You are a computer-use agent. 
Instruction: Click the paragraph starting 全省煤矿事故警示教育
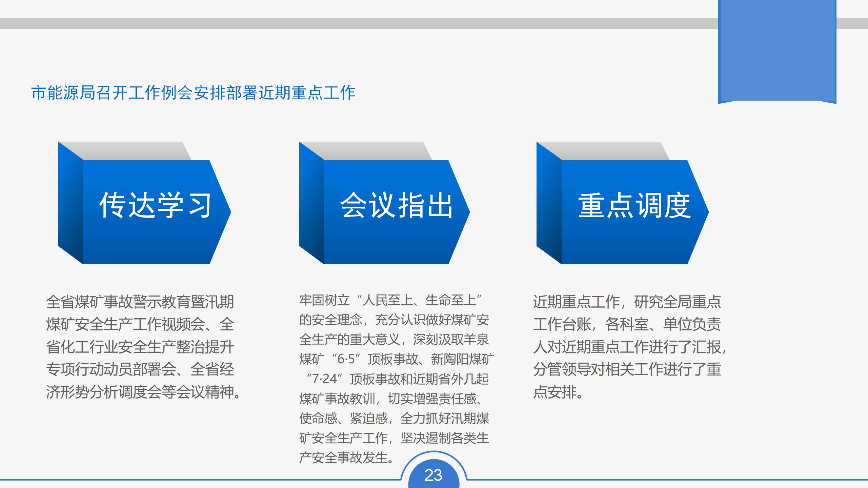pyautogui.click(x=143, y=347)
